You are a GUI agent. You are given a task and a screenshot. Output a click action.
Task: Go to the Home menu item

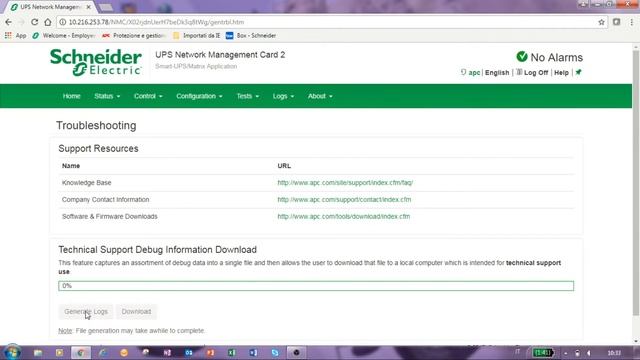[x=71, y=96]
